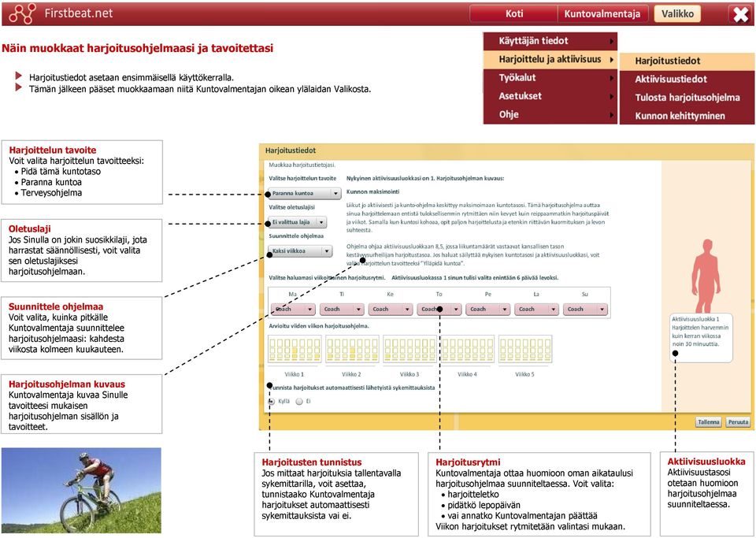Click Työkalut submenu arrow
Screen dimensions: 756x538
pos(611,78)
